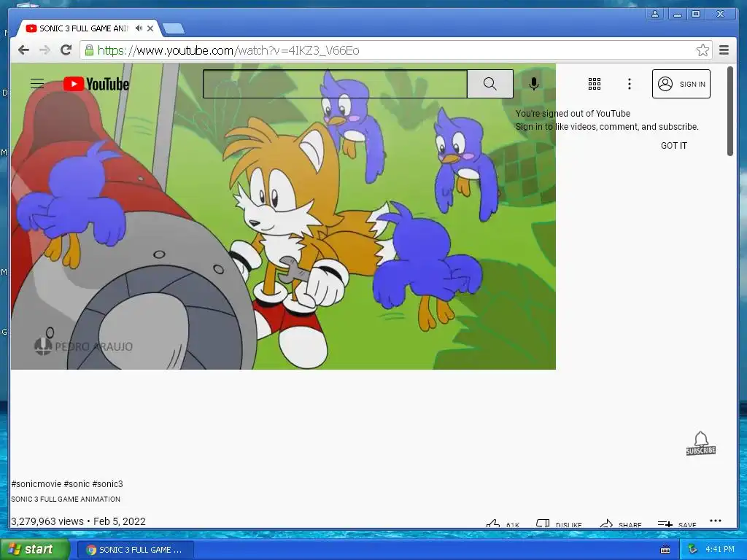The height and width of the screenshot is (560, 747).
Task: Open the YouTube settings three-dot menu
Action: click(630, 84)
